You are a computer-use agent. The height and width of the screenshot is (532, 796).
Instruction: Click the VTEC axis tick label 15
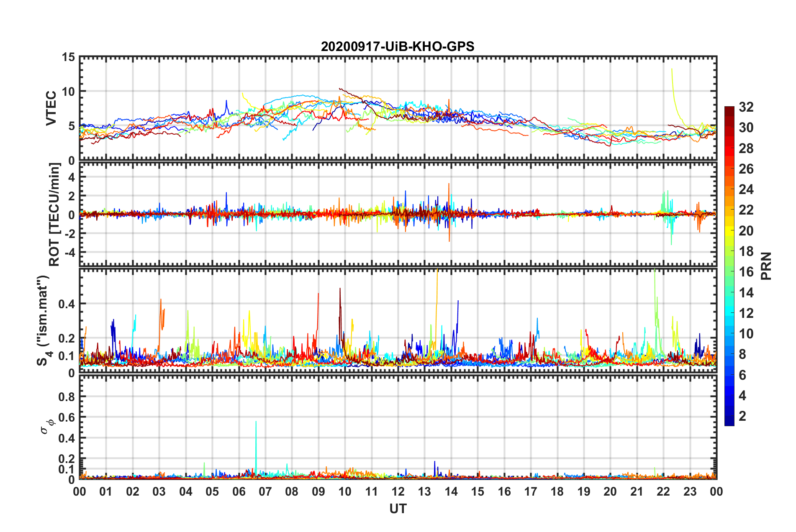coord(69,57)
